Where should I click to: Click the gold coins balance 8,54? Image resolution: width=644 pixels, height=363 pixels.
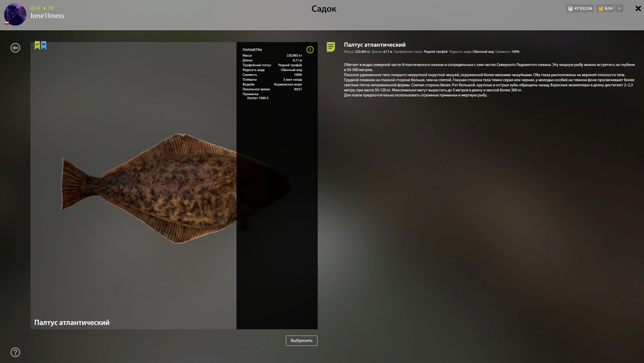606,8
